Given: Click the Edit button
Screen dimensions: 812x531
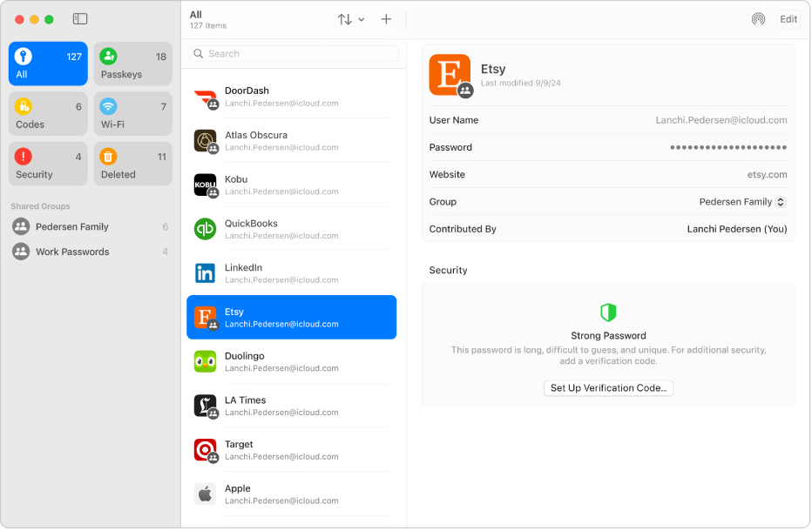Looking at the screenshot, I should 788,19.
